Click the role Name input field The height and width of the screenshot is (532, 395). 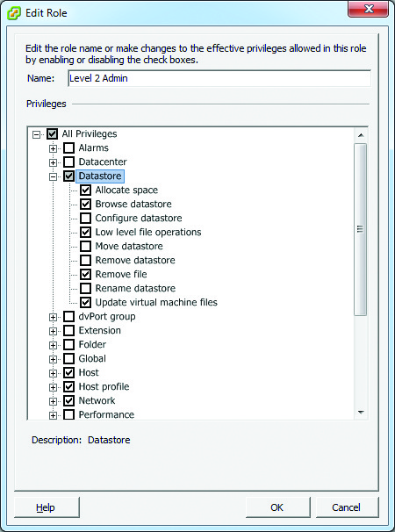coord(219,78)
